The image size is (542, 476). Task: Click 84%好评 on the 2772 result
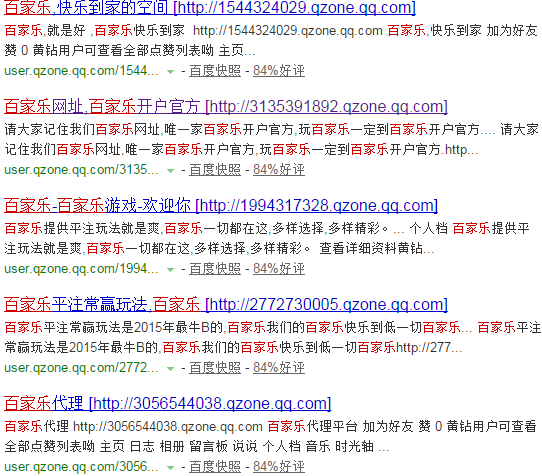coord(279,367)
